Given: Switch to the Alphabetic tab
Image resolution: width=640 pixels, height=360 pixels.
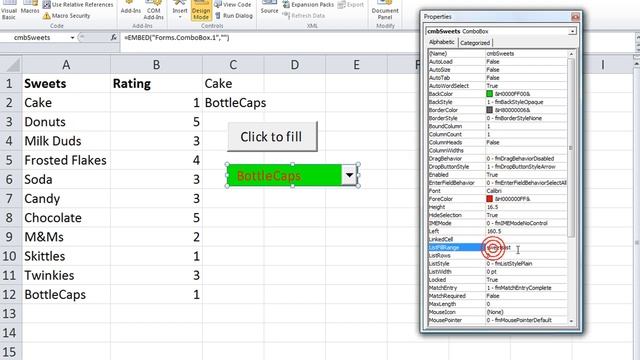Looking at the screenshot, I should click(x=442, y=42).
